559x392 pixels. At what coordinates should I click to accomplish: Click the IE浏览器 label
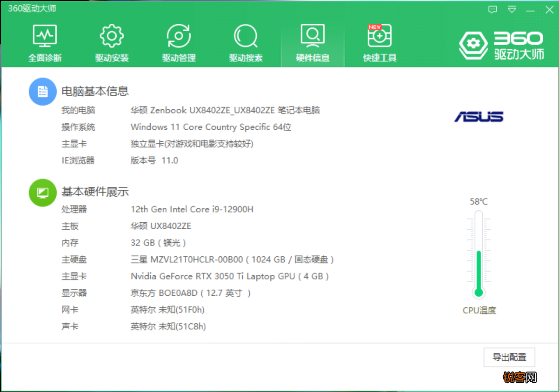click(x=78, y=160)
